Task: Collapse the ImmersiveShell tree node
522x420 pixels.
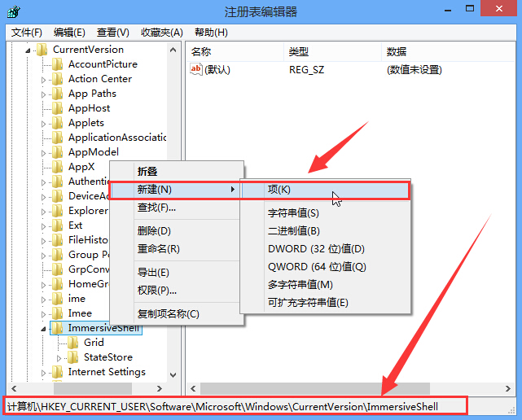Action: point(44,328)
